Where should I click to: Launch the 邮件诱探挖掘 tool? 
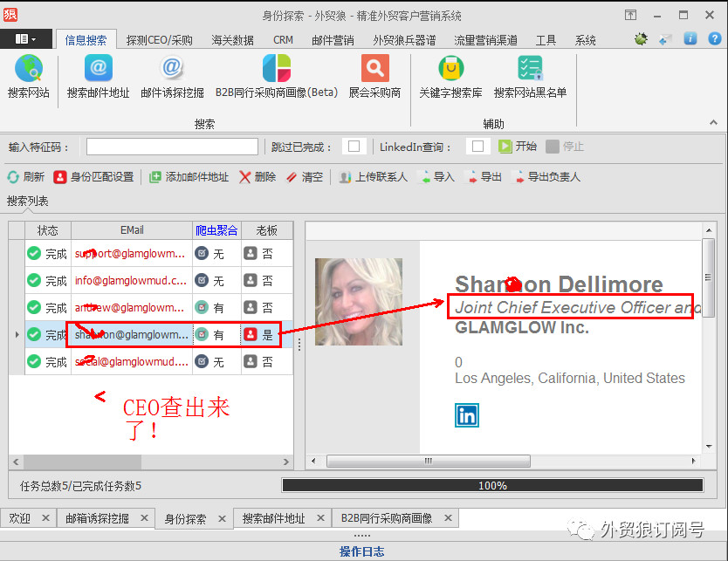point(172,69)
